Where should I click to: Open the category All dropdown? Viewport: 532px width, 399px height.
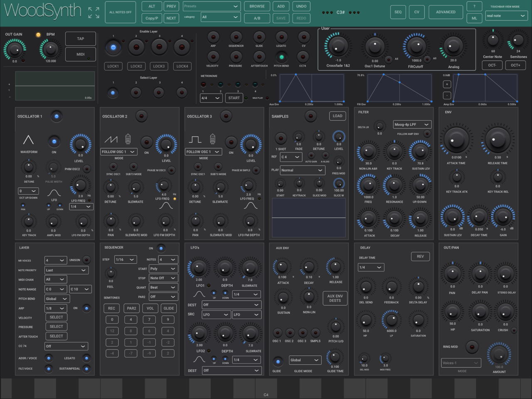click(x=220, y=17)
